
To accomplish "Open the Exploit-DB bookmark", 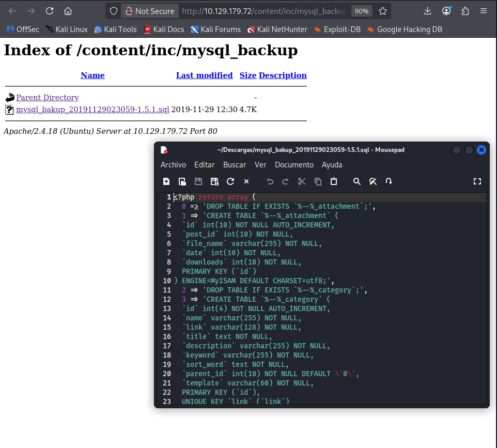I will (x=337, y=29).
